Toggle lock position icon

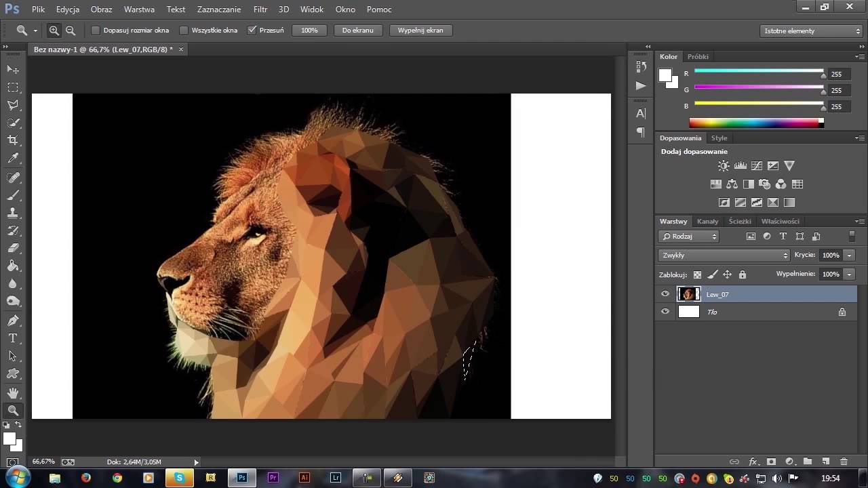pos(727,274)
